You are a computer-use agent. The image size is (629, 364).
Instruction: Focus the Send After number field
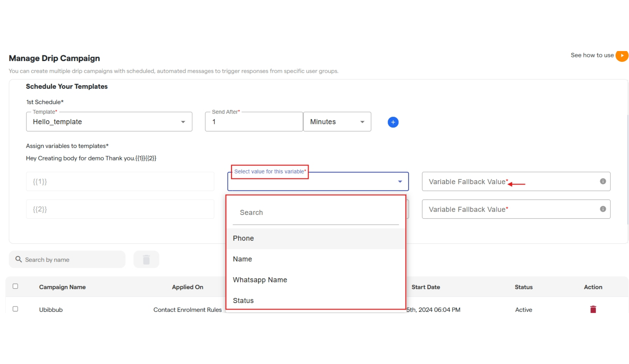click(254, 122)
